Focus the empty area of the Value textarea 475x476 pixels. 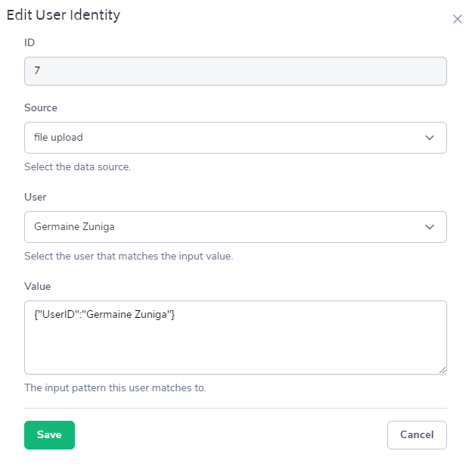(x=235, y=348)
